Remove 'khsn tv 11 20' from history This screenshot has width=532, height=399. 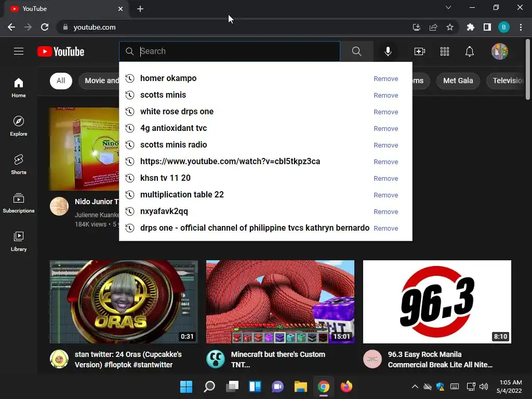pos(386,179)
